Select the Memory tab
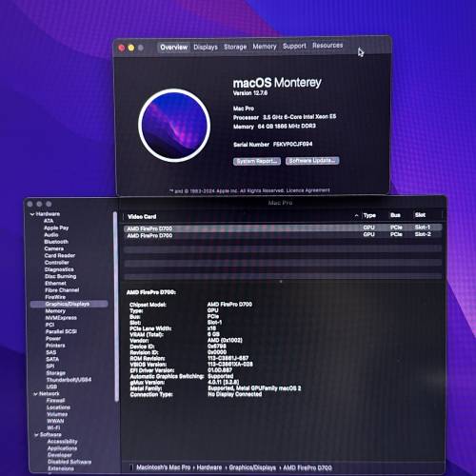476x476 pixels. (x=265, y=47)
